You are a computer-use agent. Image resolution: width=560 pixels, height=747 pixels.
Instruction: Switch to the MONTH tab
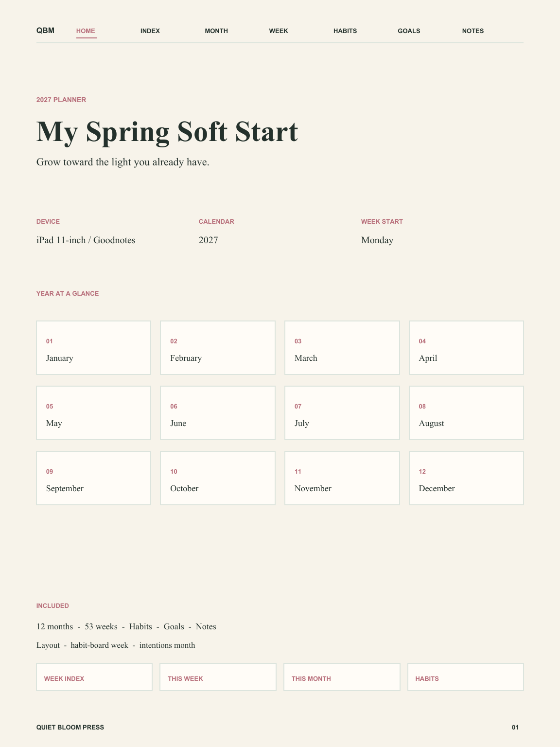click(216, 31)
